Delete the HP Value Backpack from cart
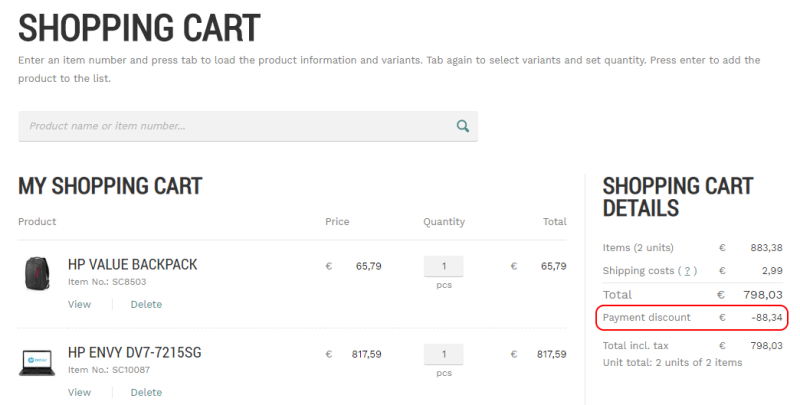This screenshot has width=800, height=405. point(146,304)
